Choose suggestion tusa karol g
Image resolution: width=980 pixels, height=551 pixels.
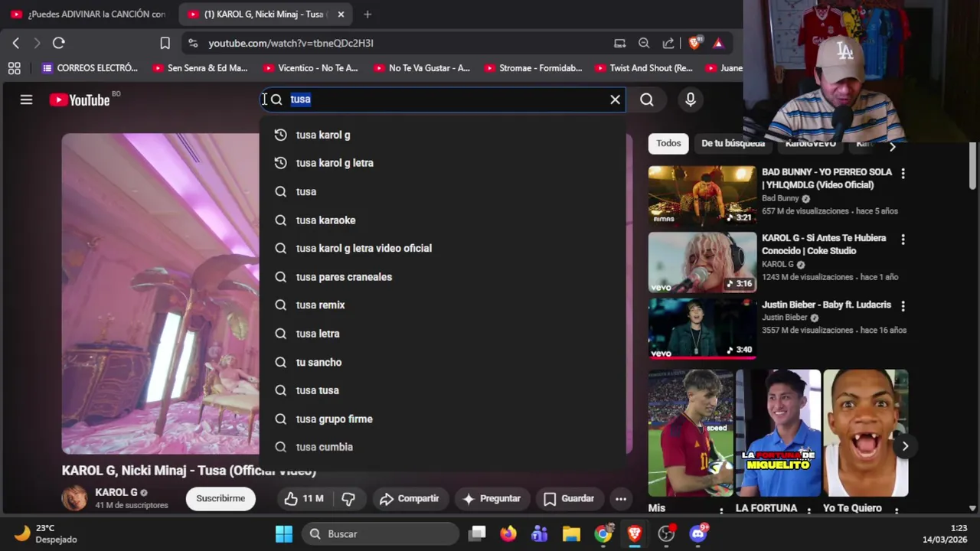[443, 135]
